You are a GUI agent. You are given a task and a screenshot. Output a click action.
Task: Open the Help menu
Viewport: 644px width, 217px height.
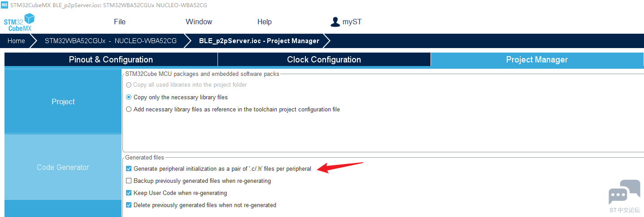265,22
